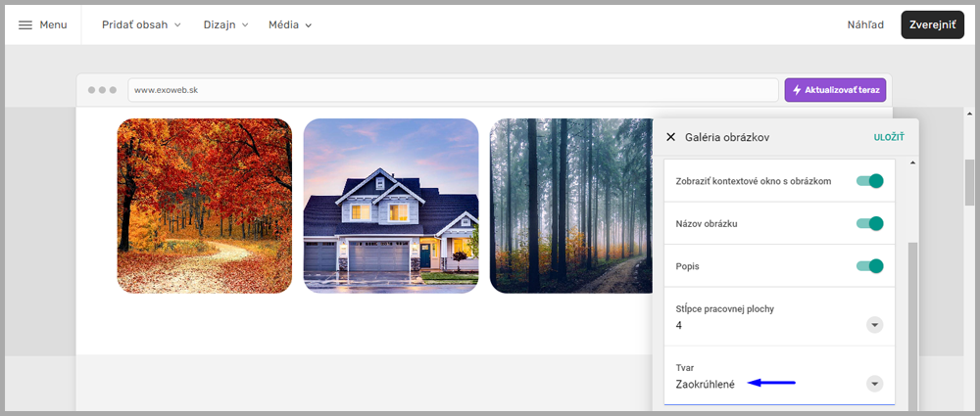980x416 pixels.
Task: Open the Dizajn dropdown menu
Action: click(x=225, y=24)
